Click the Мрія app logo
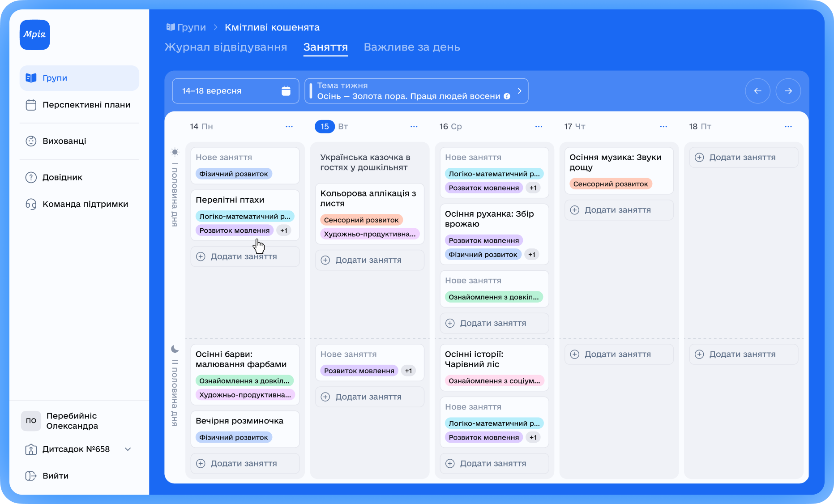 [x=35, y=35]
